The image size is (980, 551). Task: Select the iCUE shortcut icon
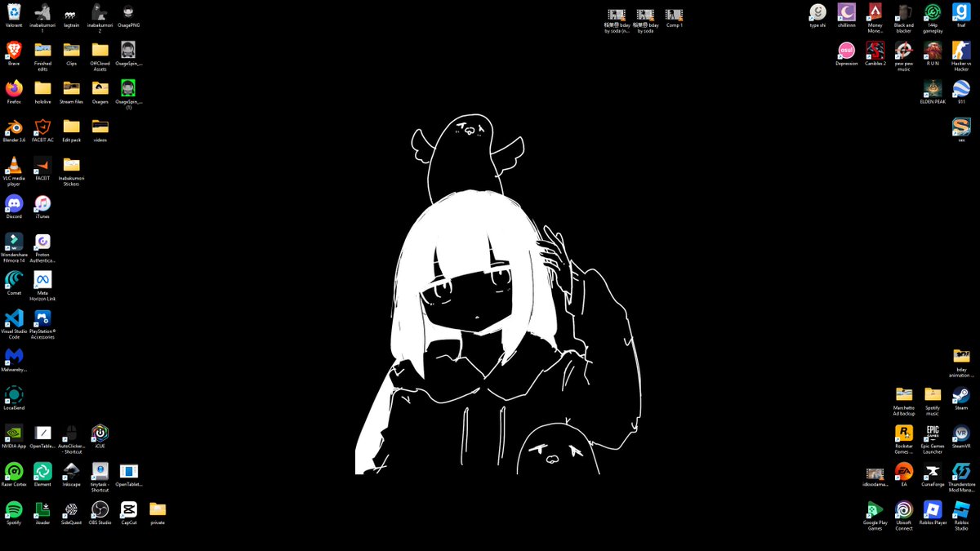click(100, 433)
